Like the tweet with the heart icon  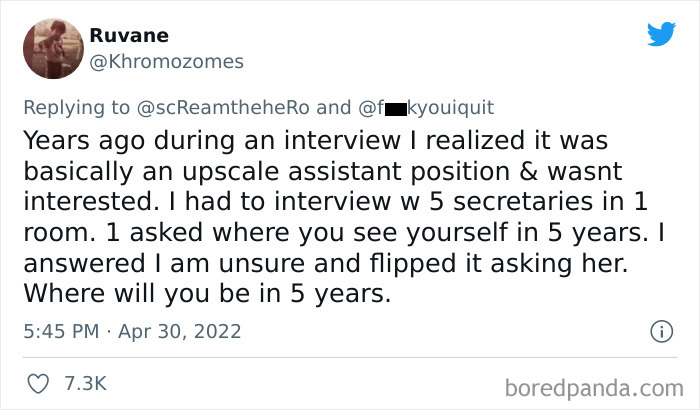click(37, 382)
